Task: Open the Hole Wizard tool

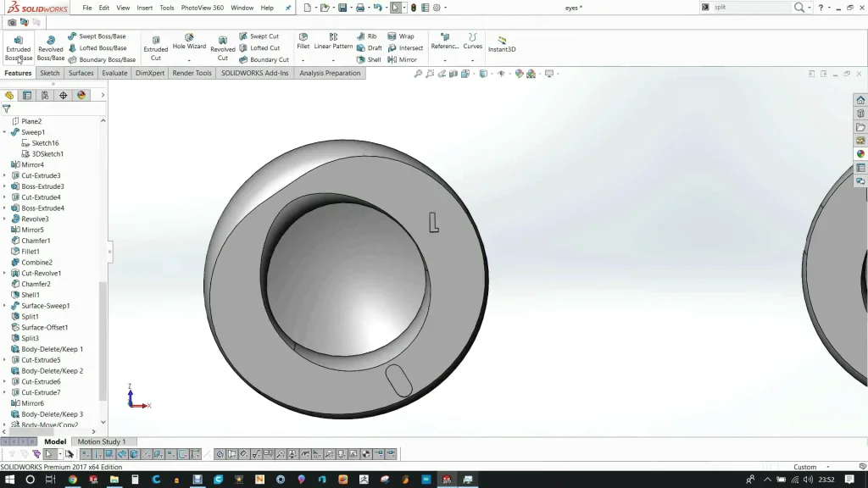Action: [189, 42]
